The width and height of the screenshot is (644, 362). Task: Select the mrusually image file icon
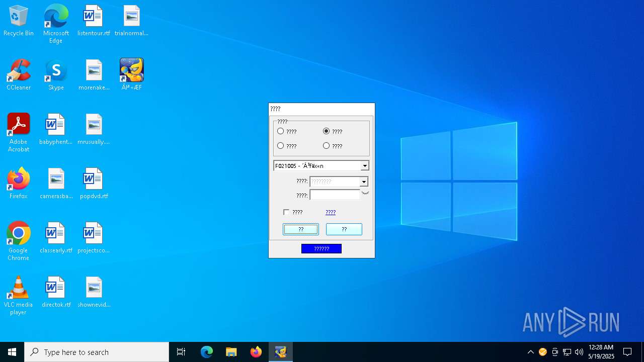pyautogui.click(x=94, y=130)
